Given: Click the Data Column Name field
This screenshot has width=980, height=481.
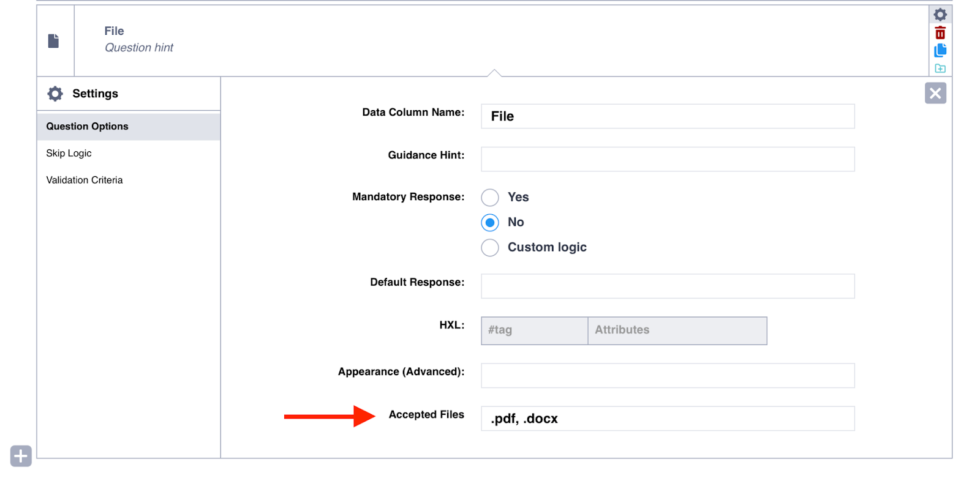Looking at the screenshot, I should click(667, 116).
